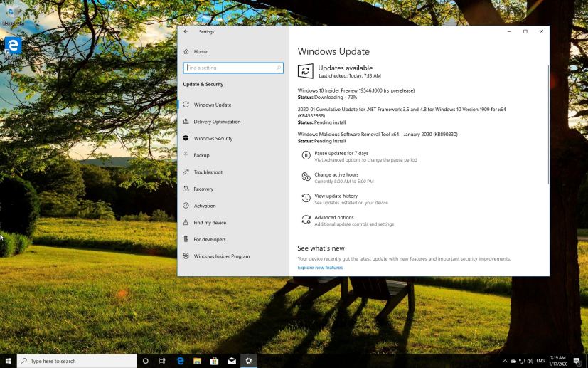The image size is (588, 368).
Task: Click the Delivery Optimization icon
Action: (x=186, y=121)
